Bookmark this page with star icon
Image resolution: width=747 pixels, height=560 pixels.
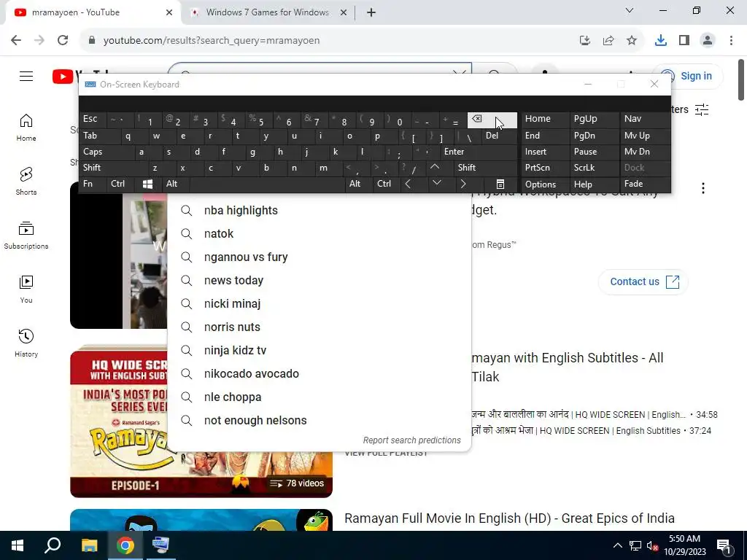[632, 41]
